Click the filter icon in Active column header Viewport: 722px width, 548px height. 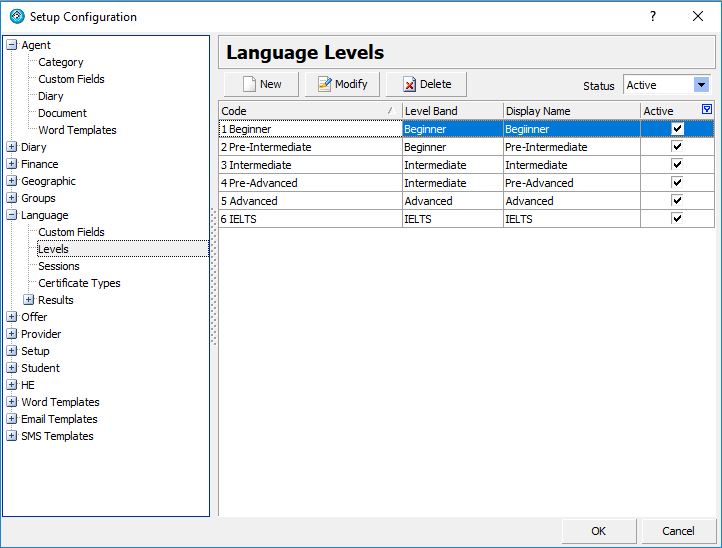(x=707, y=110)
